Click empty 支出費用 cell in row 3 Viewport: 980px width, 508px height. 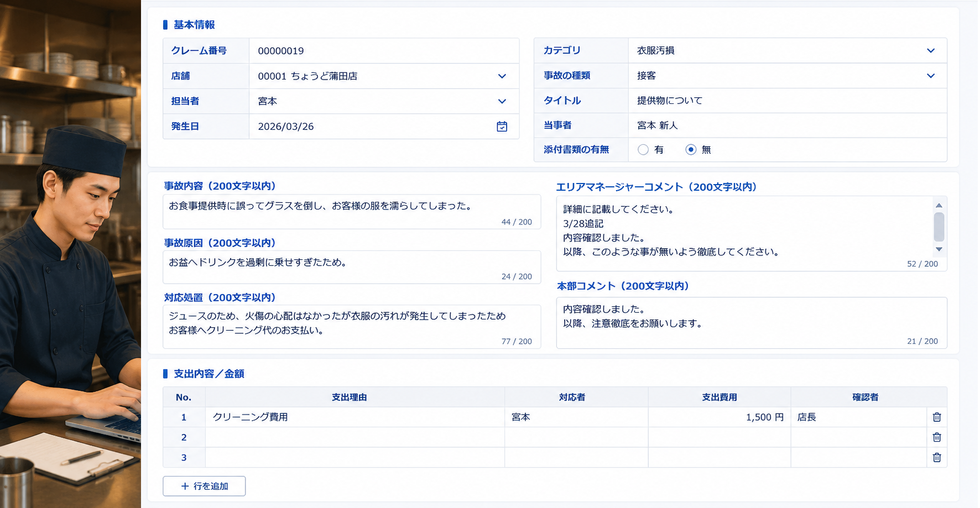(720, 457)
